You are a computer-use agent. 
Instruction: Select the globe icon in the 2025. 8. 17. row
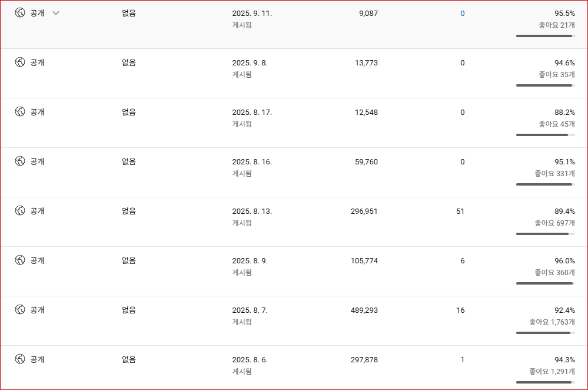[x=20, y=111]
